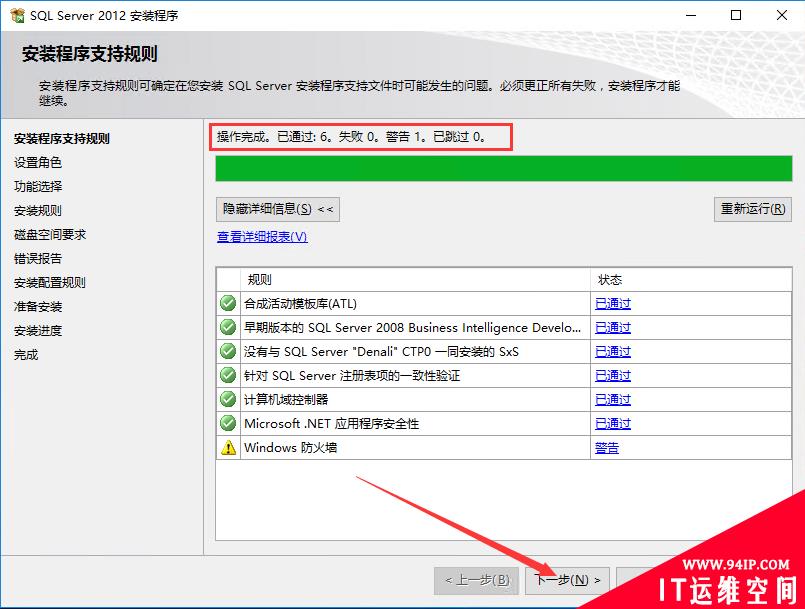Open 已通过 link for Microsoft .NET 应用程序安全性
Viewport: 805px width, 609px height.
tap(612, 423)
